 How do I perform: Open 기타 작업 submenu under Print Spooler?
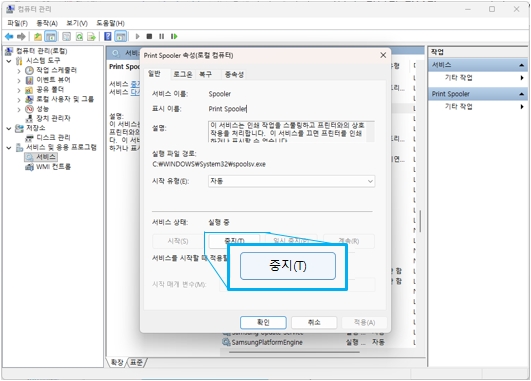coord(459,106)
